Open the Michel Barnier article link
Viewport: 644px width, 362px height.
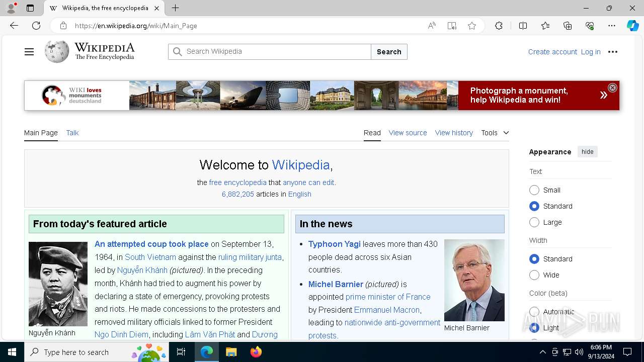pyautogui.click(x=336, y=284)
